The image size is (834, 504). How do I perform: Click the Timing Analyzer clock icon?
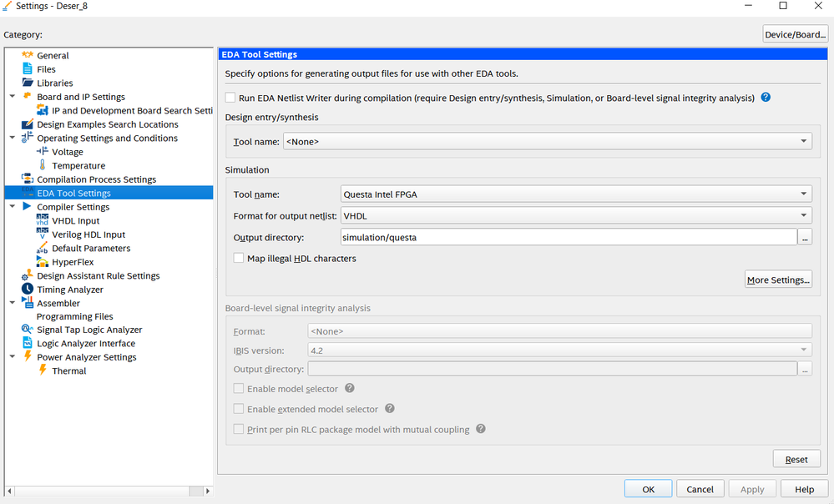(28, 290)
